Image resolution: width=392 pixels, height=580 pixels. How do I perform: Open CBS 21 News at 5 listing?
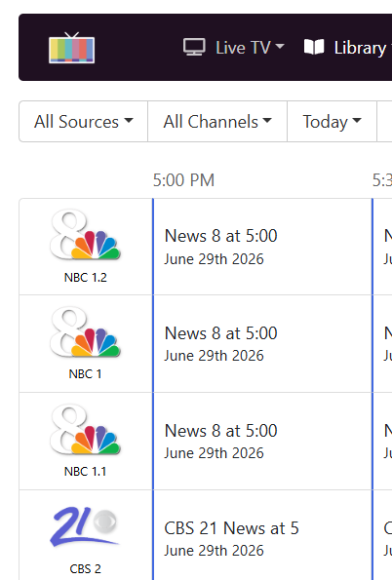pos(262,535)
